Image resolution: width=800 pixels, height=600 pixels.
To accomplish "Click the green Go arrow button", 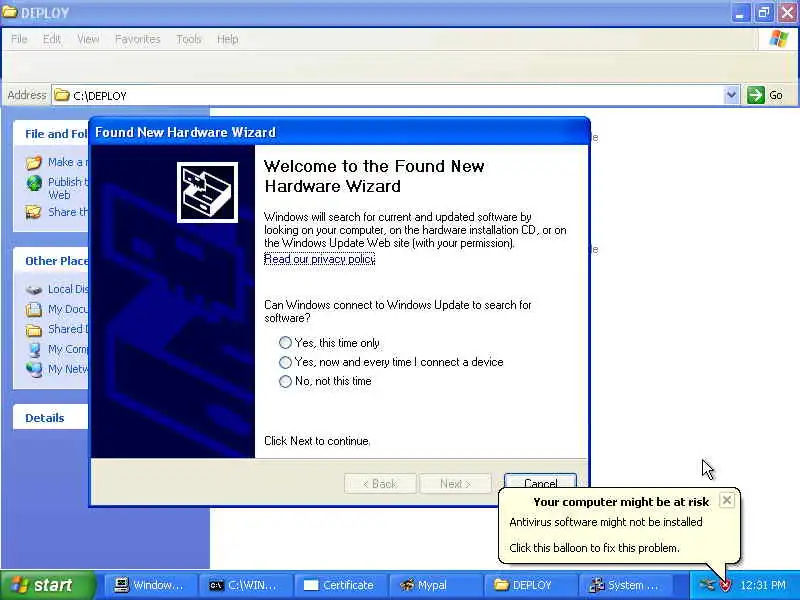I will pos(756,95).
